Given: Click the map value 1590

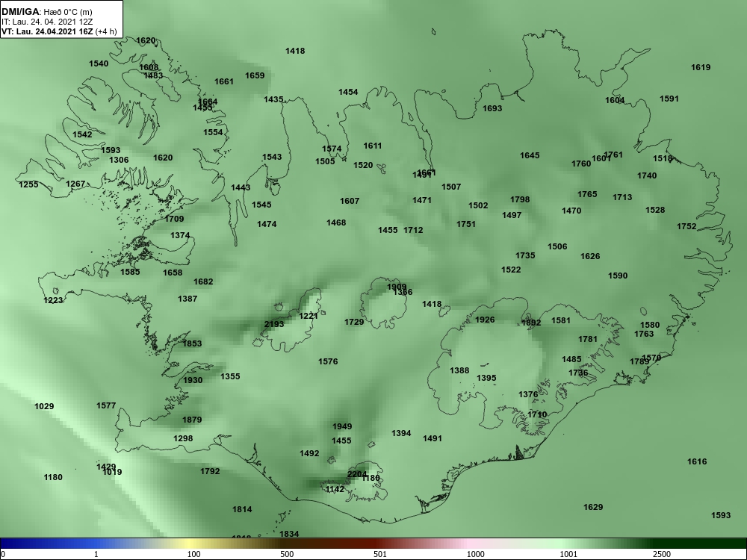Looking at the screenshot, I should tap(618, 276).
